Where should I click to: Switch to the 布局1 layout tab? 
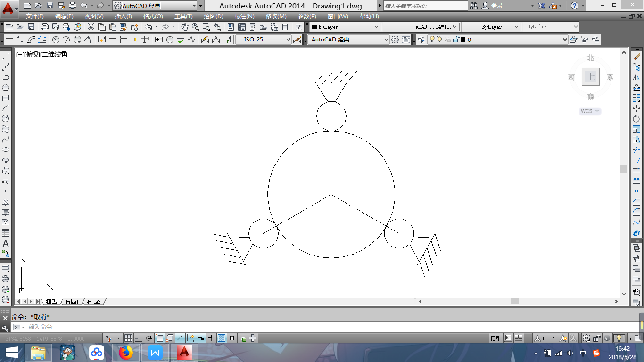tap(72, 302)
